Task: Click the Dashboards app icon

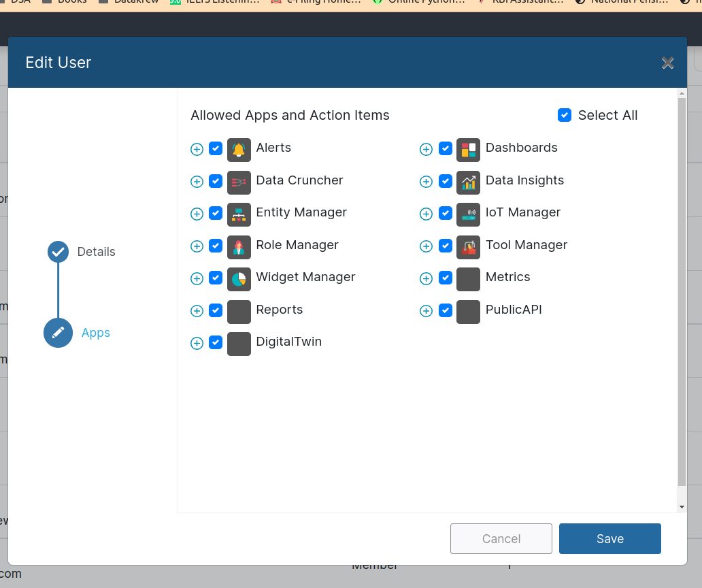Action: 468,148
